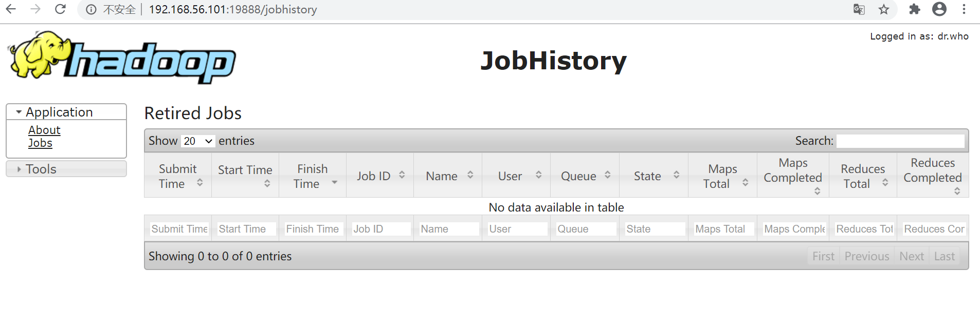Focus the Reduces Total filter field

pyautogui.click(x=864, y=229)
